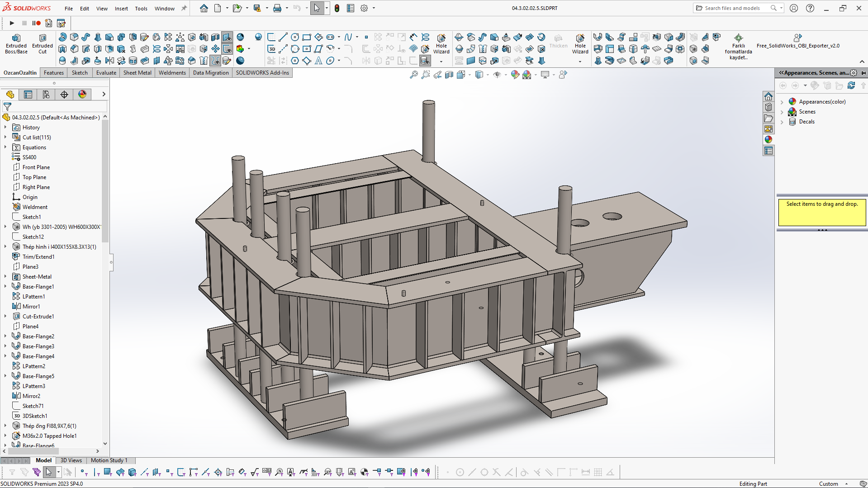868x488 pixels.
Task: Open the first Hole Wizard dropdown arrow
Action: (x=441, y=61)
